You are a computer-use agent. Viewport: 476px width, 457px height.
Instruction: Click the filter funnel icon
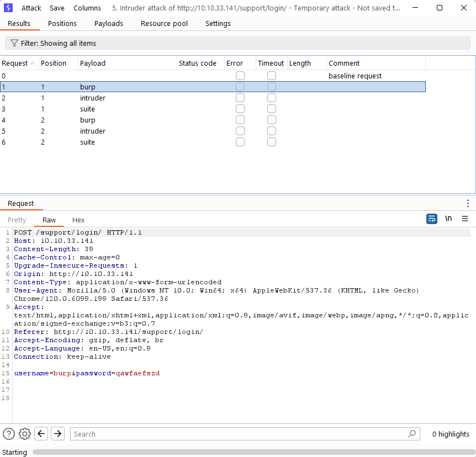pyautogui.click(x=14, y=43)
